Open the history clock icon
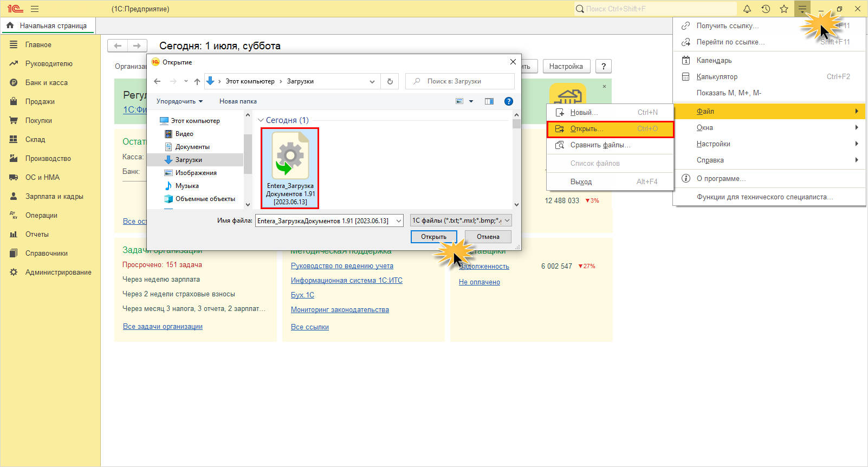 click(766, 9)
